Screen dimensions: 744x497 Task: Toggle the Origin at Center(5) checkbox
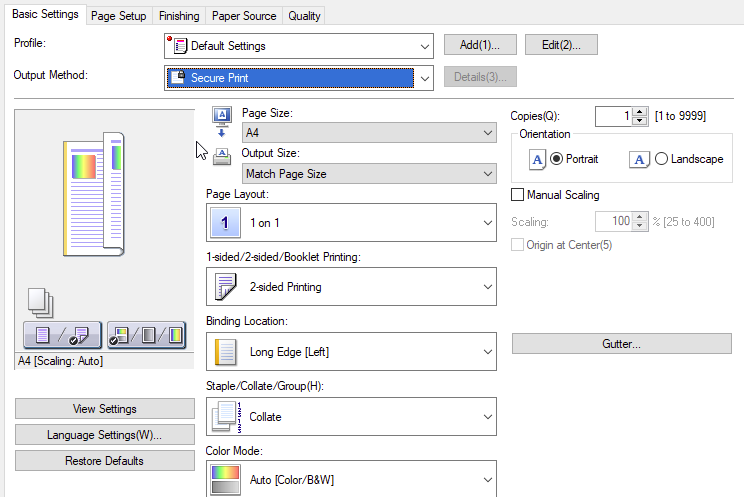[x=518, y=245]
